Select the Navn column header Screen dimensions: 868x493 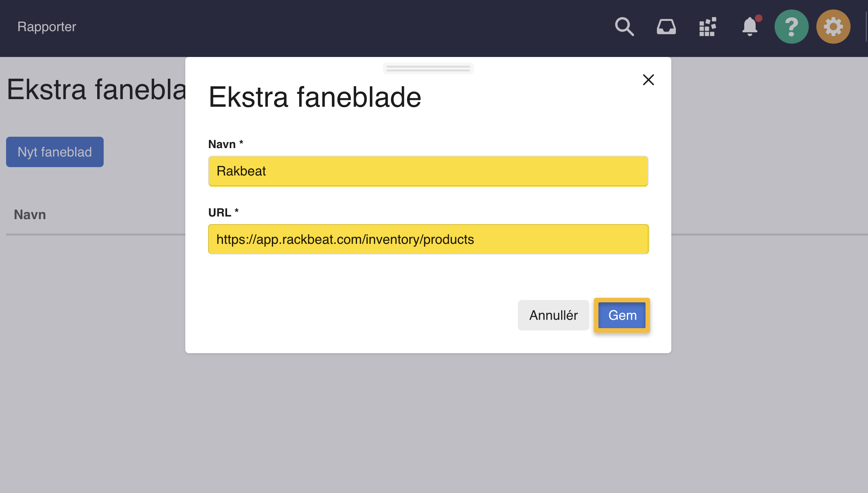point(30,215)
